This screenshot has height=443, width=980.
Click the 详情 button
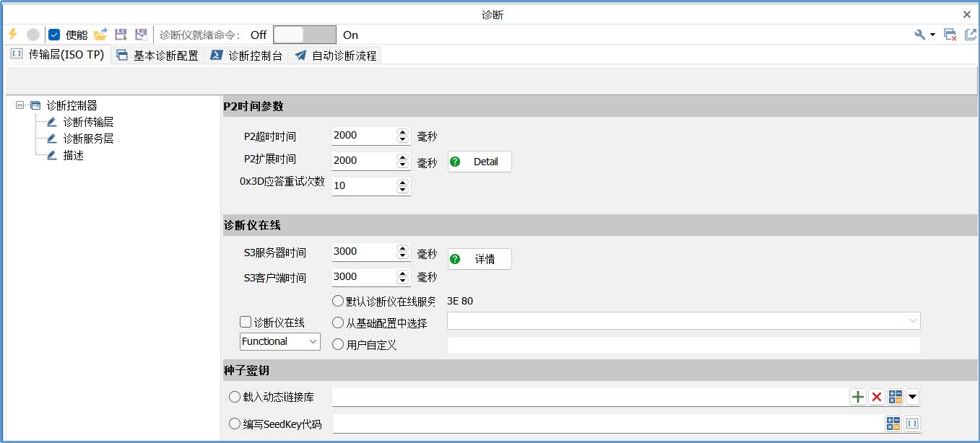[480, 259]
